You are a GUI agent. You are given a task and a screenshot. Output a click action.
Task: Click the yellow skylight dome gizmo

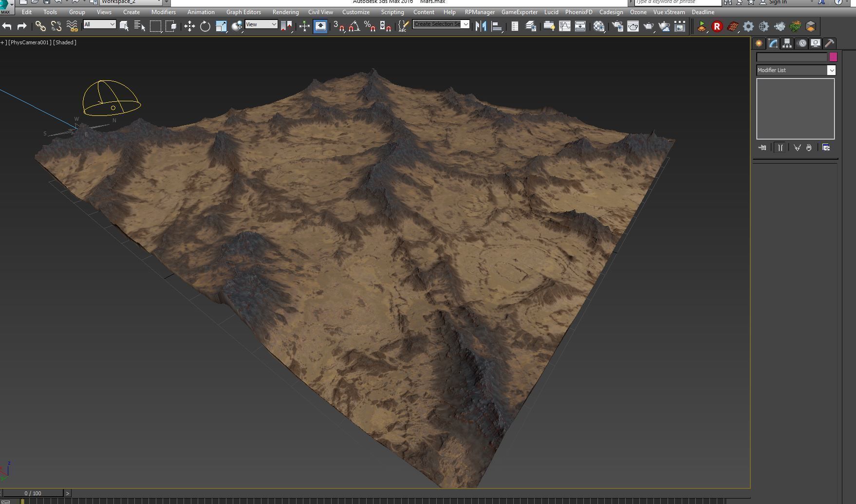pos(112,98)
